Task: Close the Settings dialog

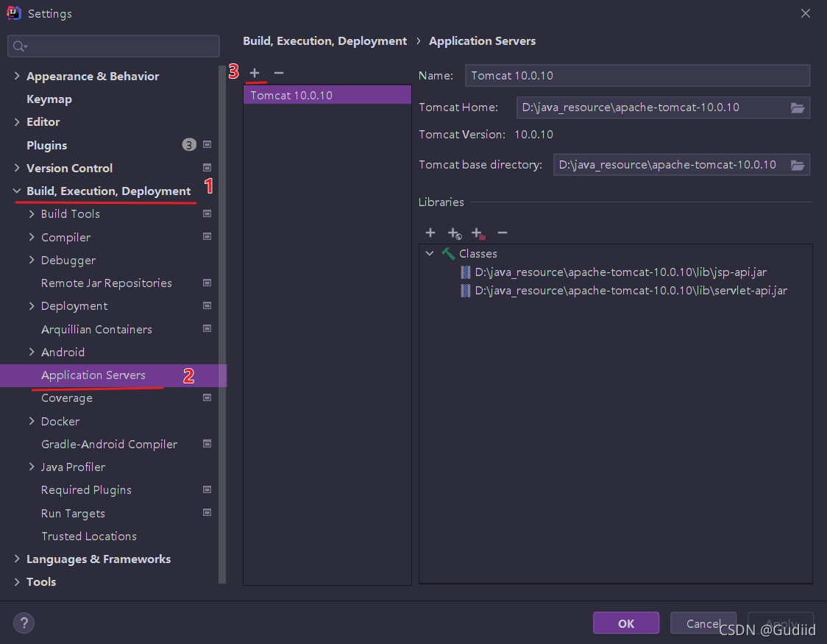Action: point(806,13)
